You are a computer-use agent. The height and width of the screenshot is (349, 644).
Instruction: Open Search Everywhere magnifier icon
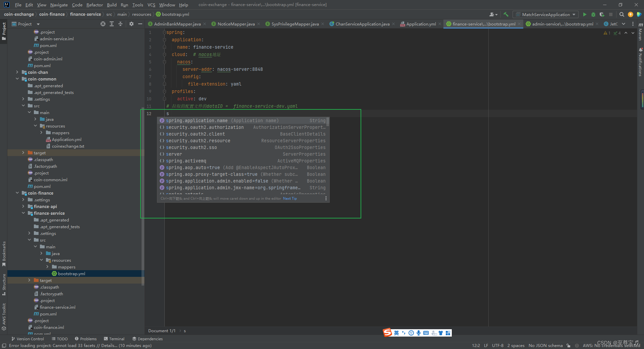[x=622, y=14]
